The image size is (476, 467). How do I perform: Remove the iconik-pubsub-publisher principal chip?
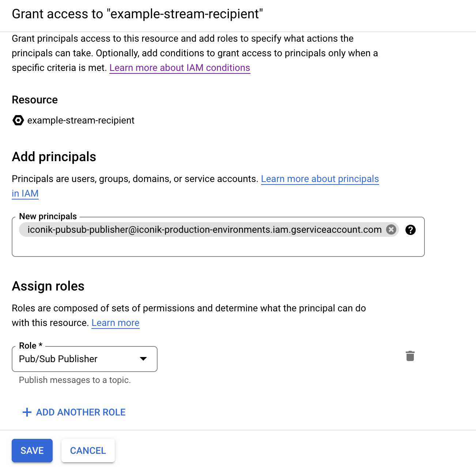391,229
